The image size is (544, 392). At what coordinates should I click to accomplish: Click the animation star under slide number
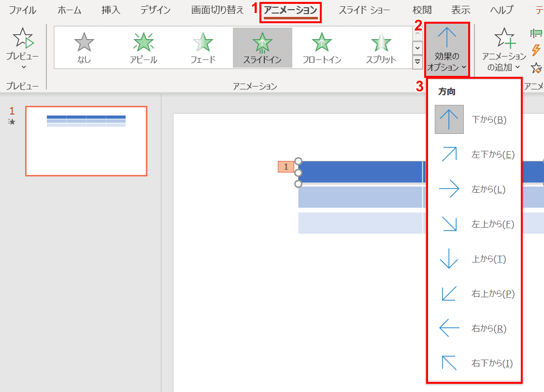tap(12, 121)
